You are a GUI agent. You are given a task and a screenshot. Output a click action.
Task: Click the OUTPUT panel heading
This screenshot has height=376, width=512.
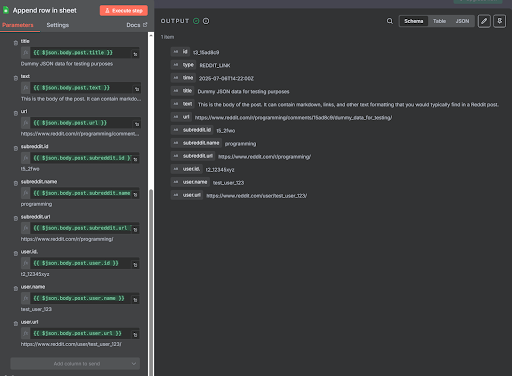click(x=175, y=21)
